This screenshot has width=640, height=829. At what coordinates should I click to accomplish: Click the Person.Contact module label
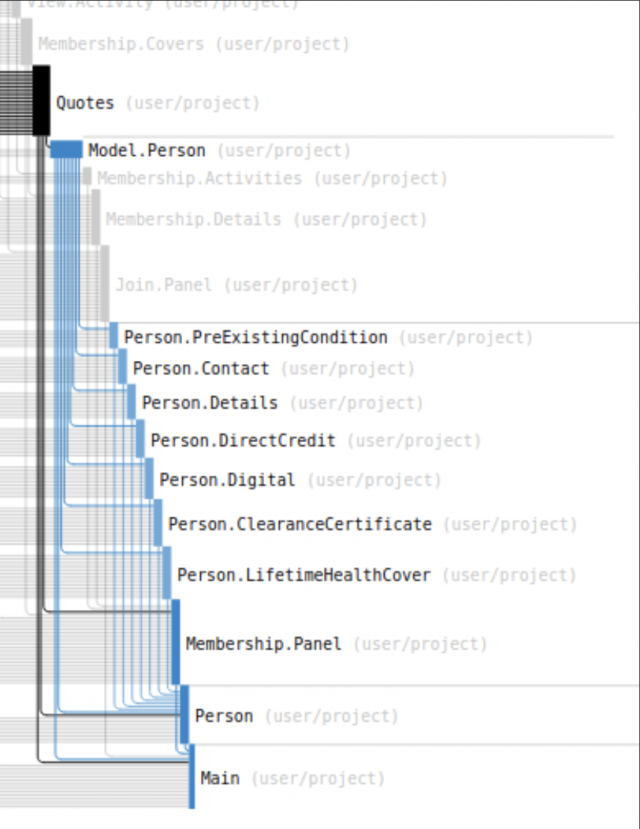click(x=200, y=369)
